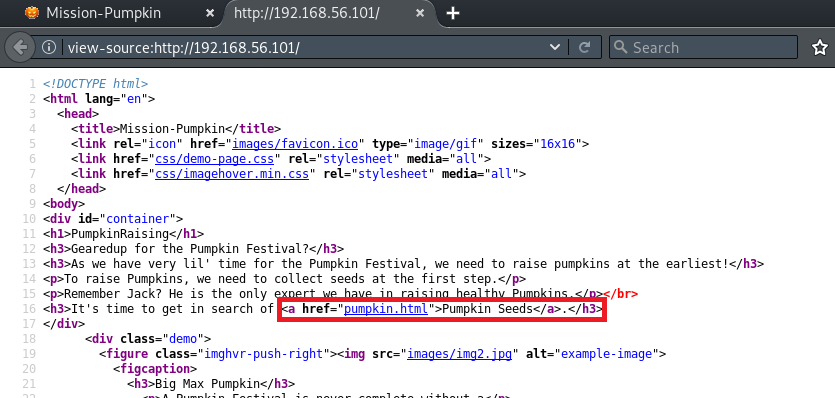
Task: Expand the address bar history dropdown
Action: coord(554,47)
